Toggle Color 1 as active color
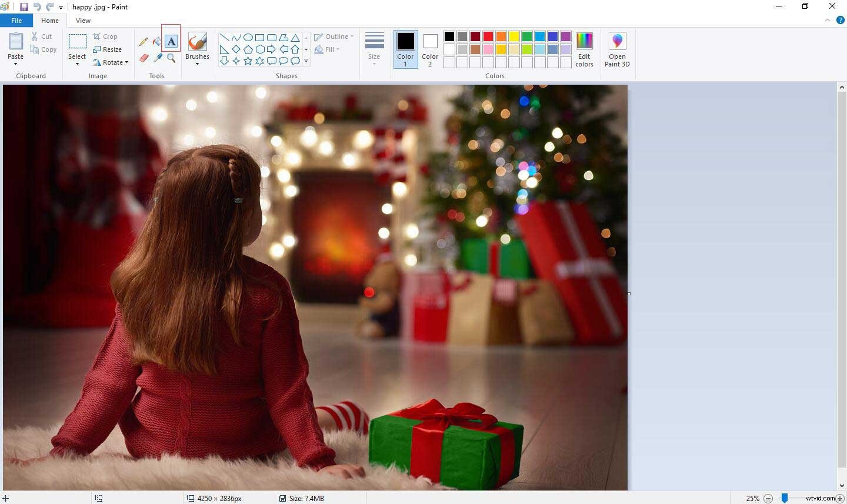This screenshot has height=504, width=847. (405, 49)
